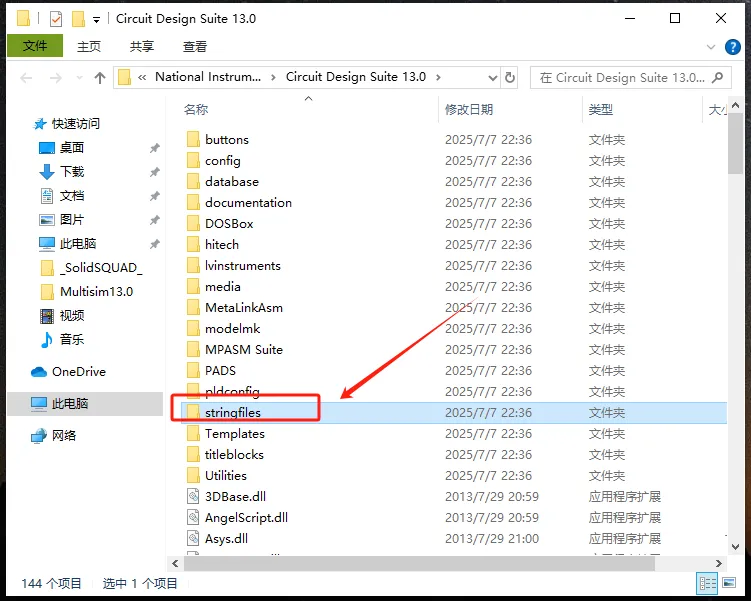751x601 pixels.
Task: Sort by the 类型 column header
Action: (x=601, y=110)
